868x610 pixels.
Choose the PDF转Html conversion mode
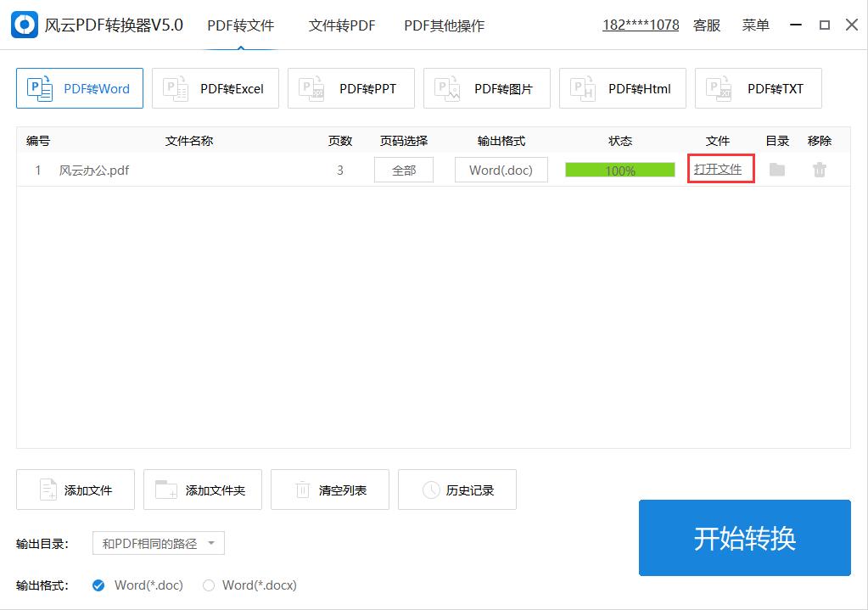point(622,87)
